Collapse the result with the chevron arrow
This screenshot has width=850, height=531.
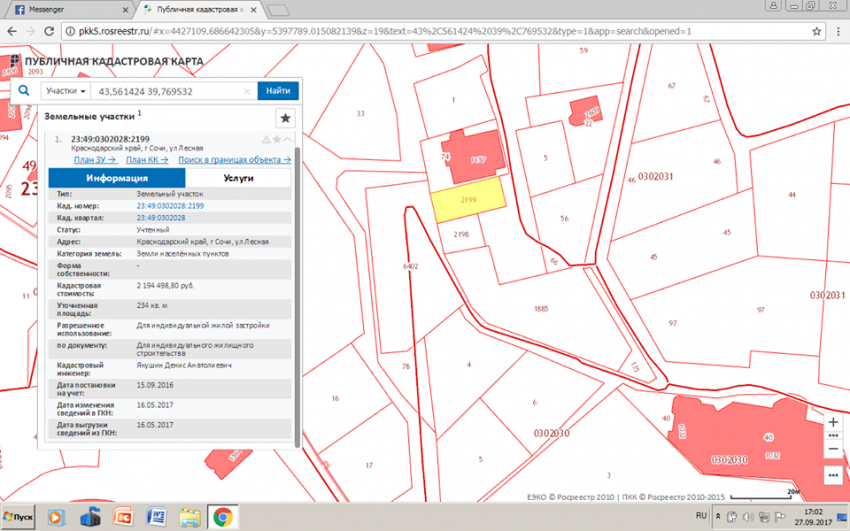pos(289,139)
